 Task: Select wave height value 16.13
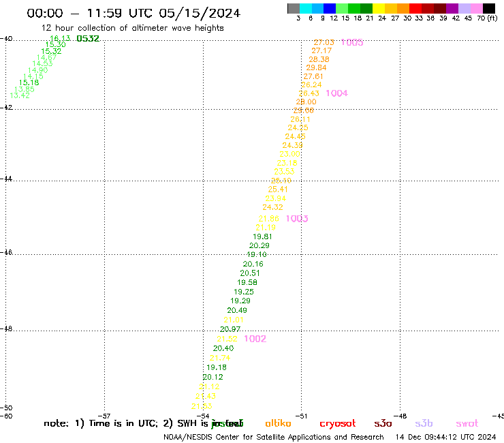[x=60, y=39]
